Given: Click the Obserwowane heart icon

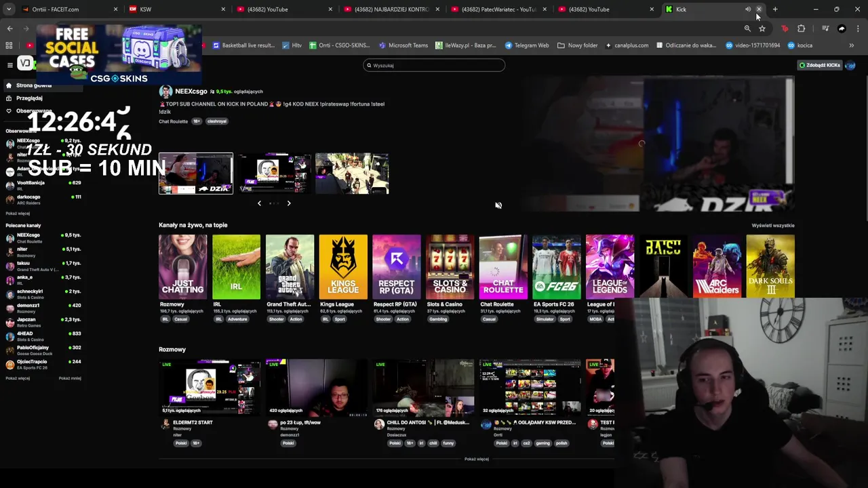Looking at the screenshot, I should click(9, 110).
